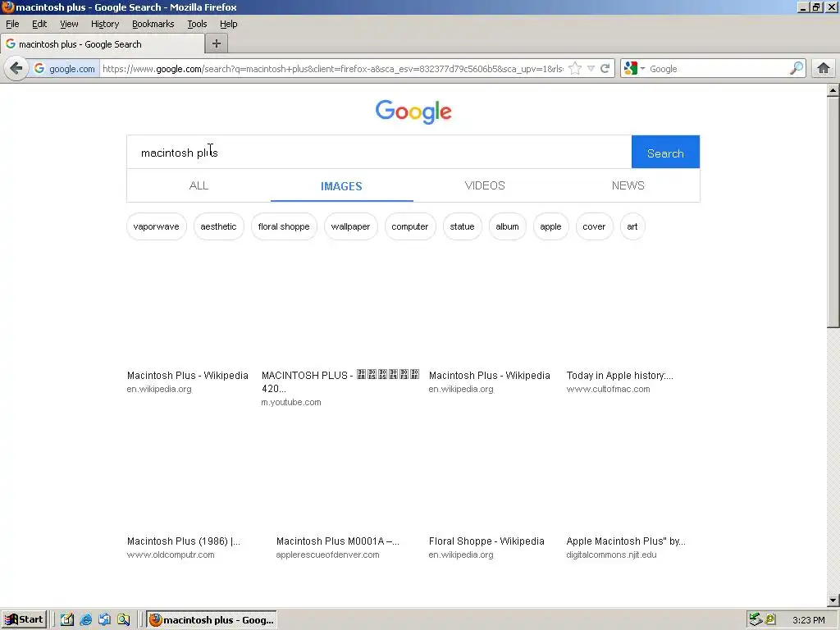Viewport: 840px width, 630px height.
Task: Click the vertical scrollbar thumb
Action: (833, 212)
